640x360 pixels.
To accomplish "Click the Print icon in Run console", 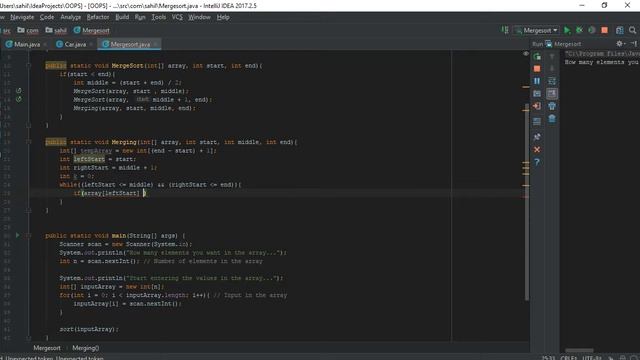I will click(552, 106).
